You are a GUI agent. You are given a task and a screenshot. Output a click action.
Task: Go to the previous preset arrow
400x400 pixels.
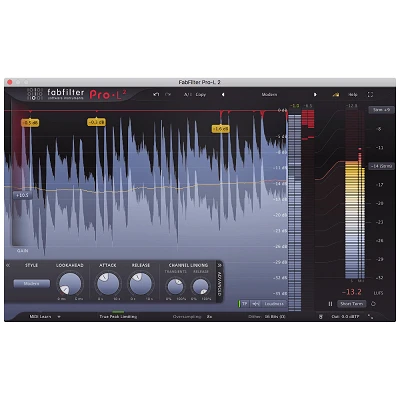pos(223,95)
